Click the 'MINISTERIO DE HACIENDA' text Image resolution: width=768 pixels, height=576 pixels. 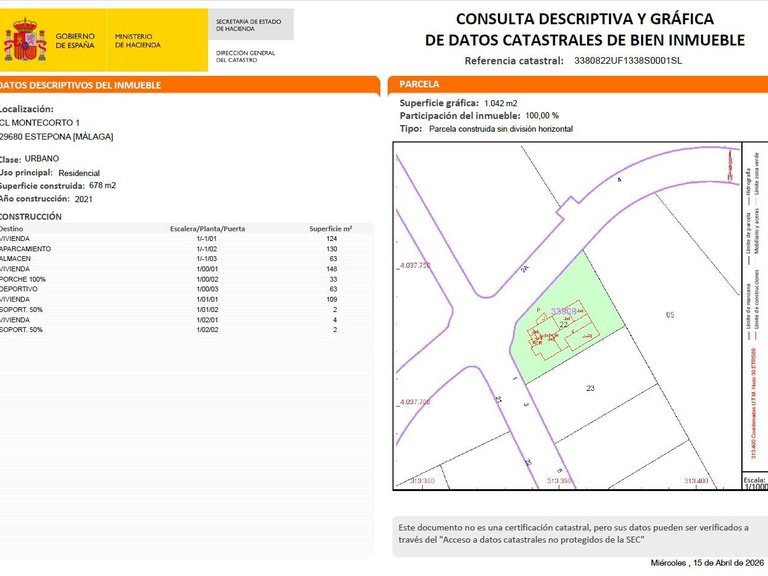[x=138, y=41]
